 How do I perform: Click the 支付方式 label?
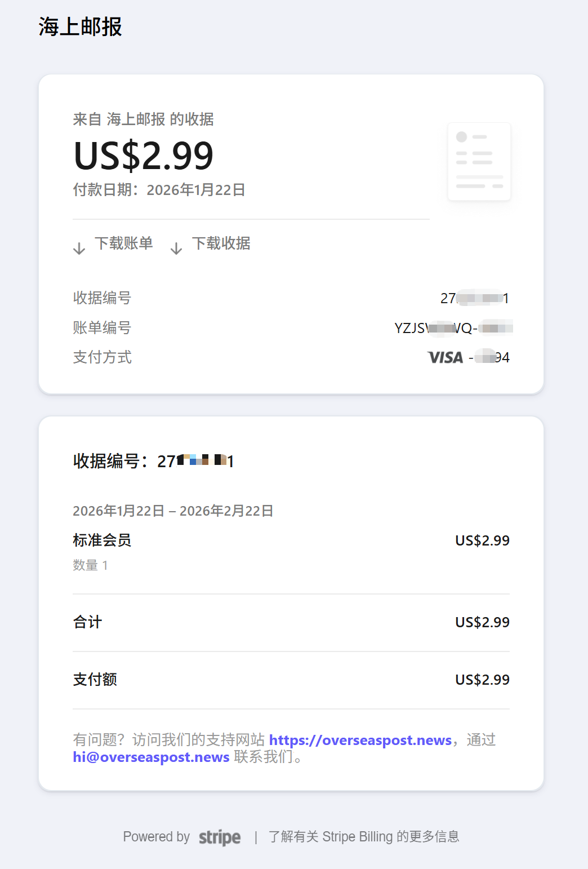tap(102, 357)
